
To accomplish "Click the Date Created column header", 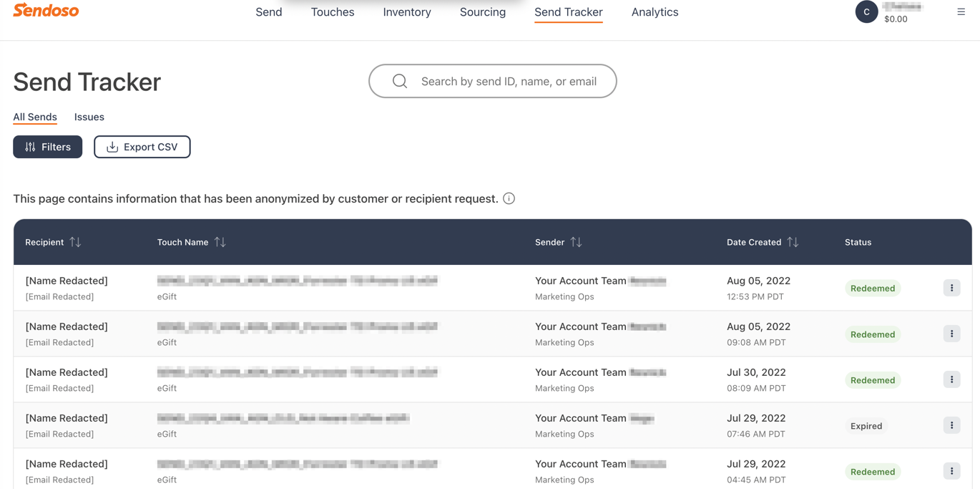I will [754, 242].
